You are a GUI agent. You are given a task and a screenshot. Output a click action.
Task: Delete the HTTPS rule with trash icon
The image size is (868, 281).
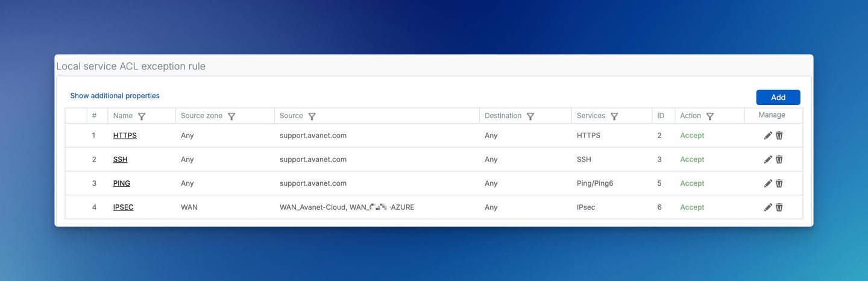779,136
